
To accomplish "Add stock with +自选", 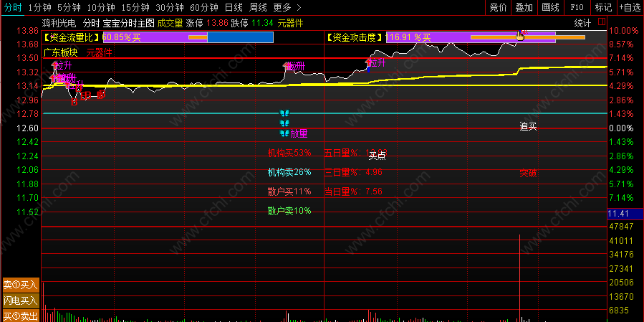I will tap(630, 7).
